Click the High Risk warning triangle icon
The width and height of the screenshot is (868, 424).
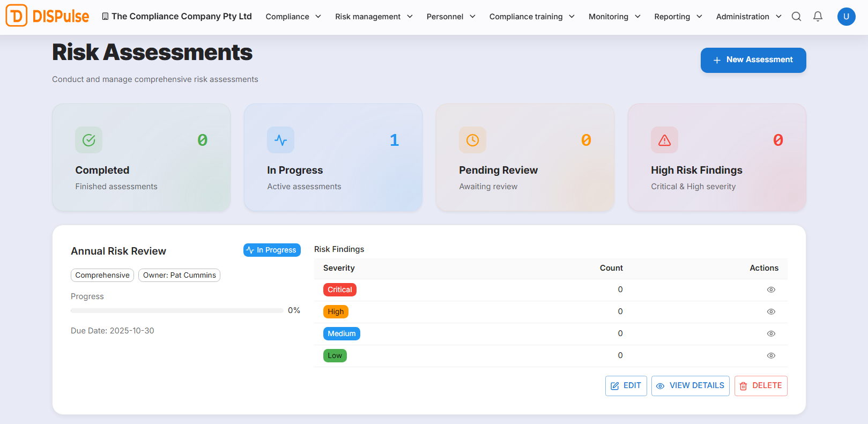click(x=664, y=140)
